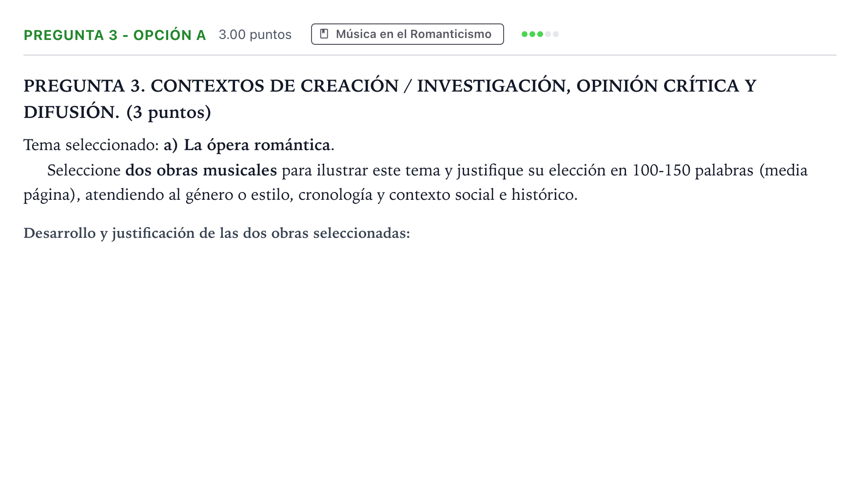This screenshot has height=504, width=860.
Task: Click the phrase 100-150 palabras
Action: (693, 171)
